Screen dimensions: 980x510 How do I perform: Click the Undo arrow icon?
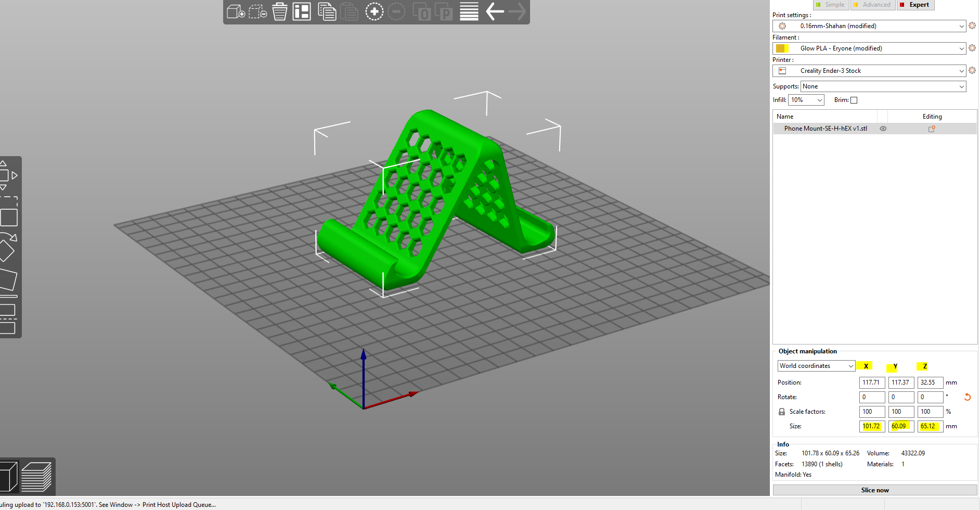coord(494,11)
